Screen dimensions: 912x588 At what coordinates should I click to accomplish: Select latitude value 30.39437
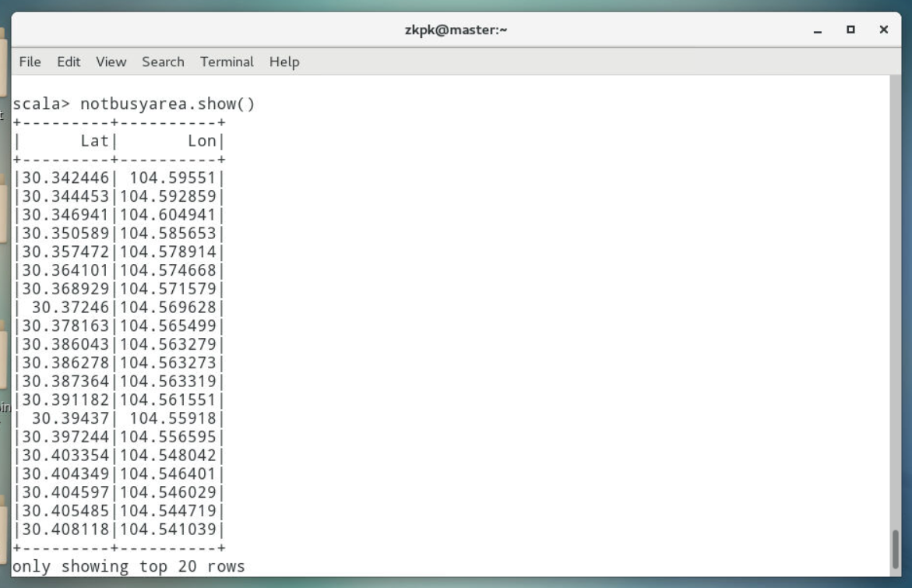[70, 419]
